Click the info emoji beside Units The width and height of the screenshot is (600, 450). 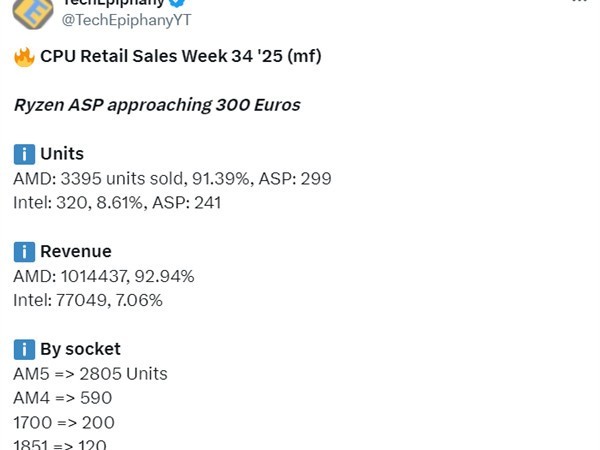point(24,154)
